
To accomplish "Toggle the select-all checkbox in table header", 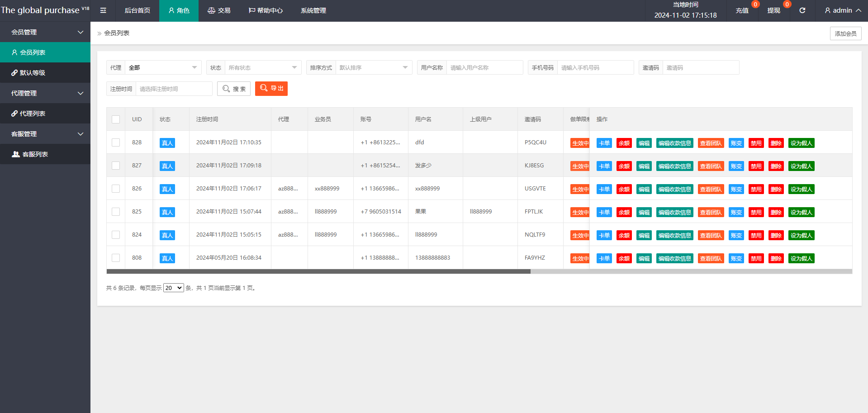I will [x=116, y=119].
